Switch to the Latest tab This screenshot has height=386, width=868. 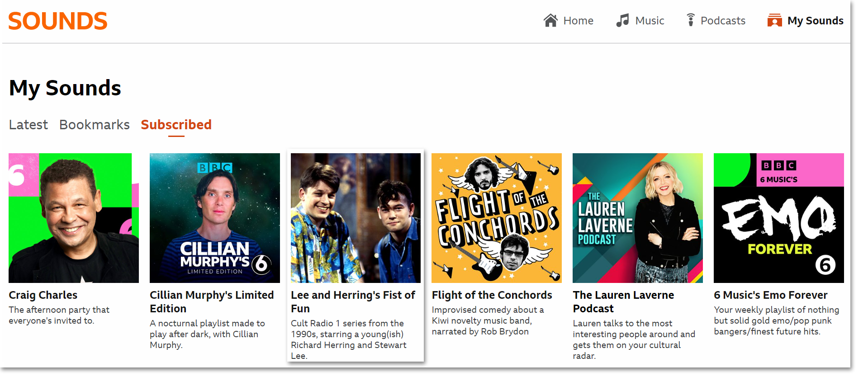point(28,125)
